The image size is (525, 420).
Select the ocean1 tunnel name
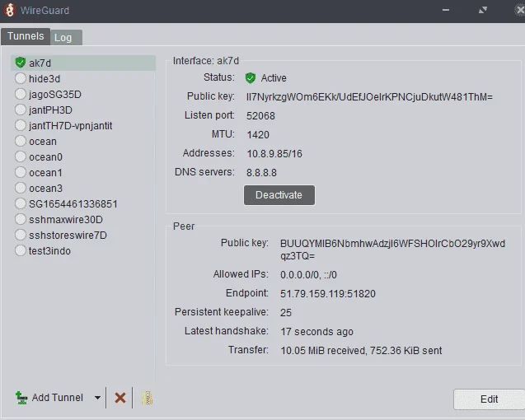(x=45, y=173)
